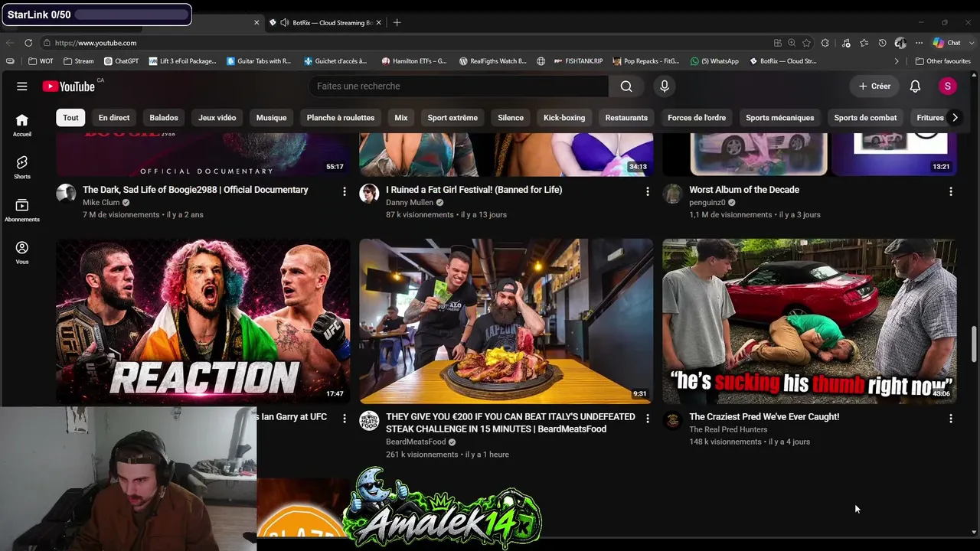Viewport: 980px width, 551px height.
Task: Start voice search with the microphone
Action: (665, 86)
